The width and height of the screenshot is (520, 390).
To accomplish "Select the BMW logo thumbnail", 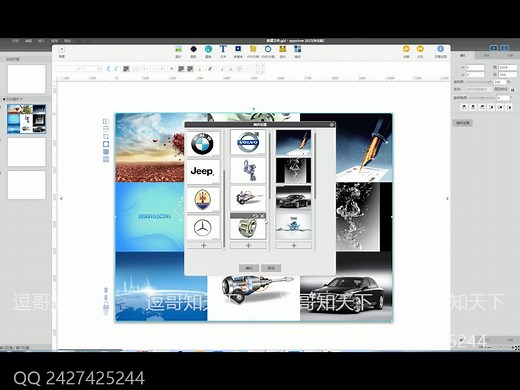I will pyautogui.click(x=203, y=144).
